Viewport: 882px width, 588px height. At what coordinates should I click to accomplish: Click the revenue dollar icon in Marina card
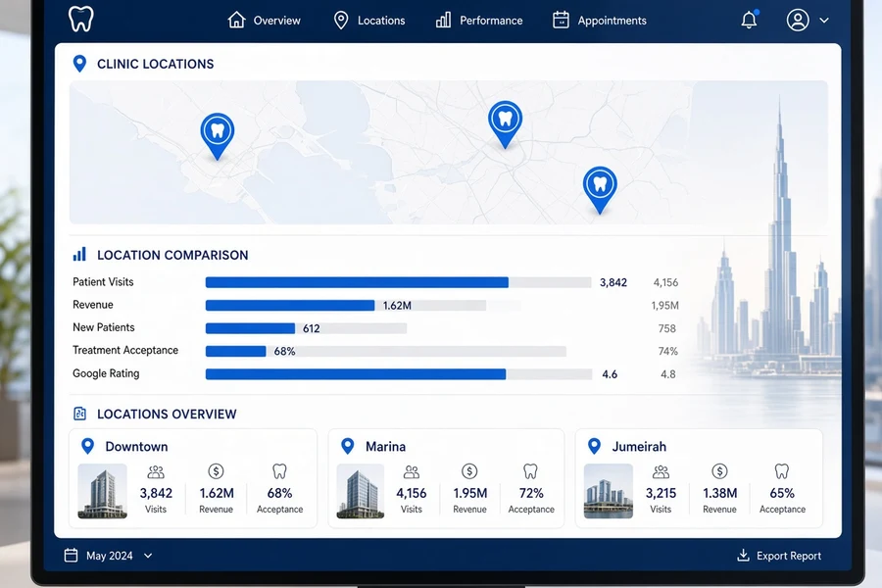[469, 471]
